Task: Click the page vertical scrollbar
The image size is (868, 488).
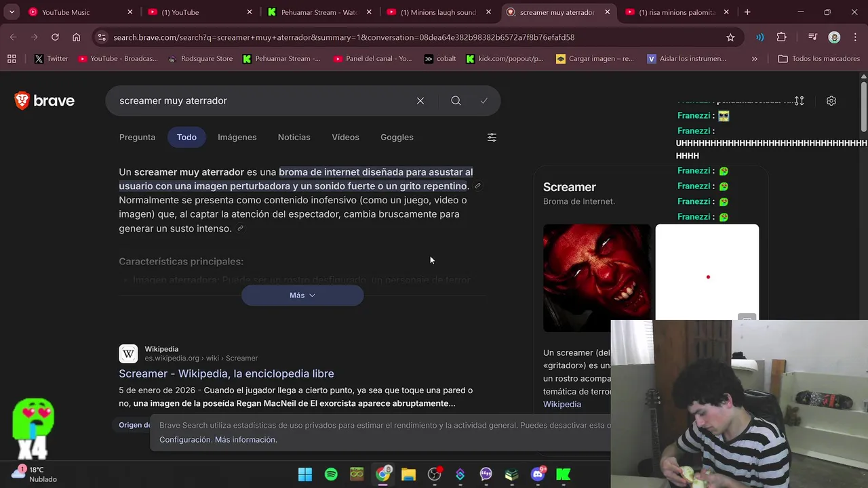Action: [x=863, y=107]
